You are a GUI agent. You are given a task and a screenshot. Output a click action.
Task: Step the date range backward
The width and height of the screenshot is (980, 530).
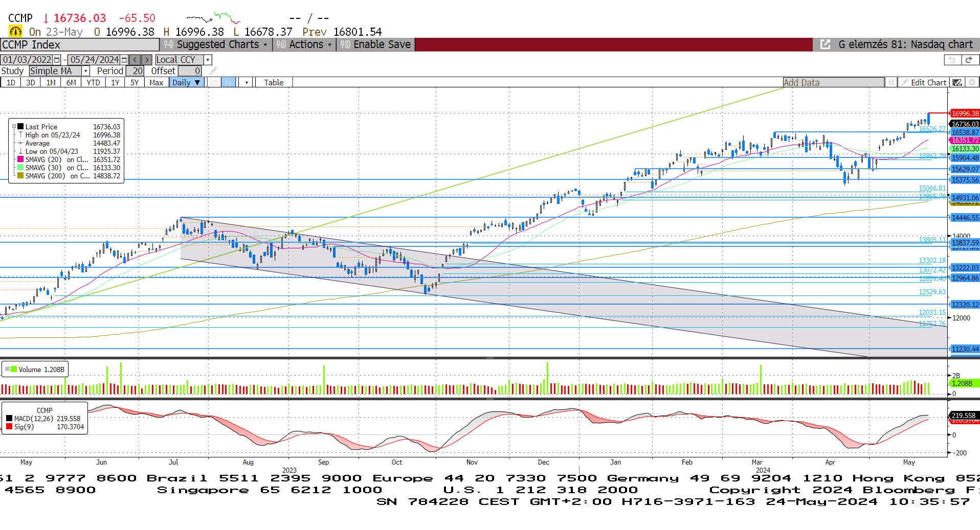click(135, 60)
